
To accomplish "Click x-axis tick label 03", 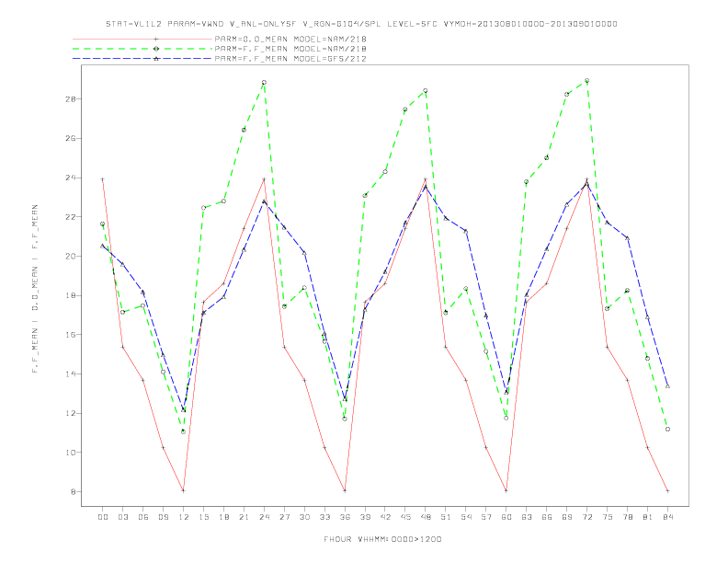I will pos(122,517).
